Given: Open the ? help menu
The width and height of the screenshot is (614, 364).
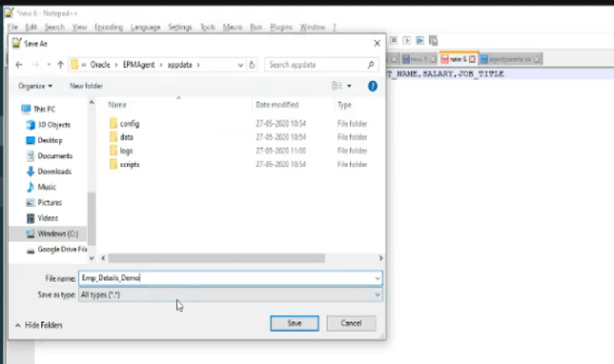Looking at the screenshot, I should coord(335,27).
